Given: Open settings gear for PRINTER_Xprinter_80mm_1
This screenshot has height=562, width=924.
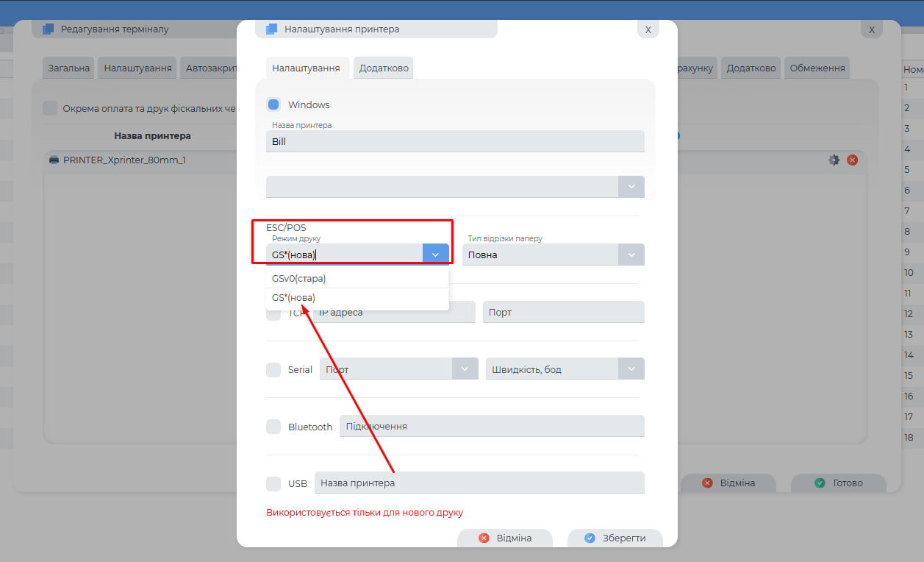Looking at the screenshot, I should click(834, 160).
